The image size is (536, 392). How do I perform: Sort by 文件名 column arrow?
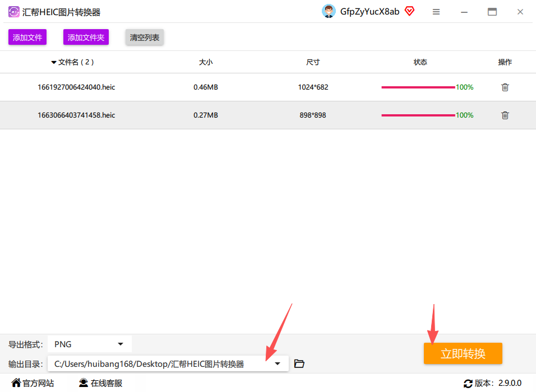54,63
